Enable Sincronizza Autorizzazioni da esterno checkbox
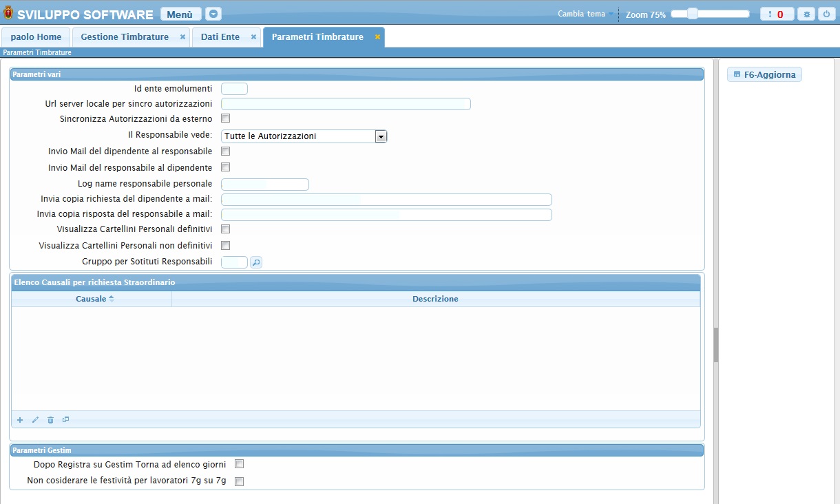The height and width of the screenshot is (504, 840). [225, 118]
